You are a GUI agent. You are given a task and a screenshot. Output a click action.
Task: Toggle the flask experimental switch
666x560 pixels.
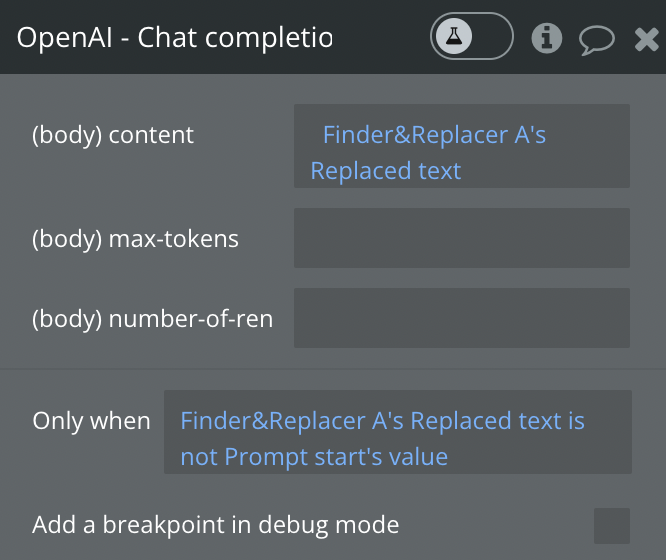coord(472,38)
